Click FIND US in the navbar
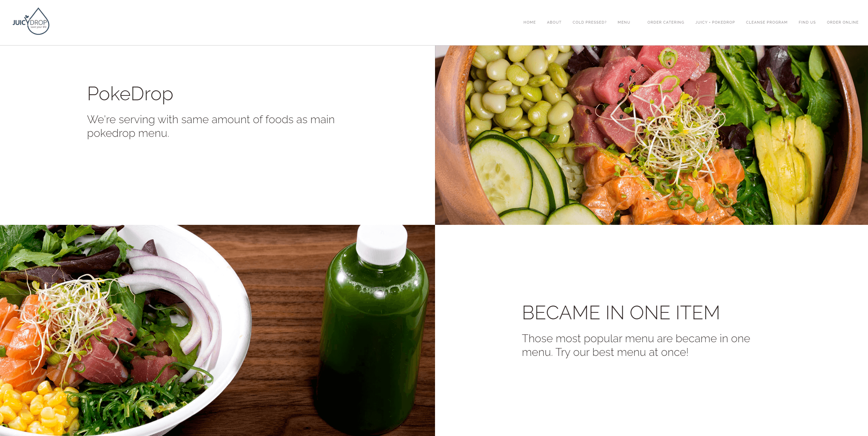The width and height of the screenshot is (868, 436). 807,22
